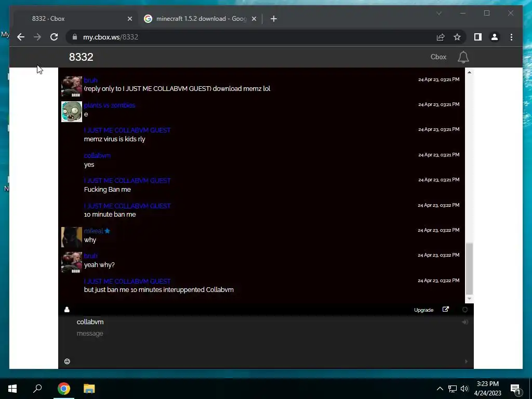Open the emoji smiley picker
532x399 pixels.
pos(67,362)
